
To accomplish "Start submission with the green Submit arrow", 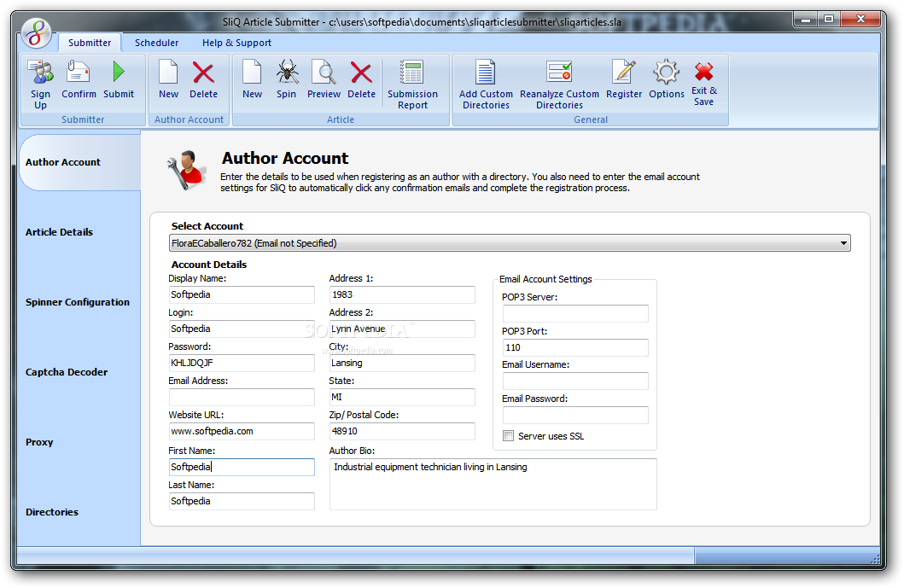I will click(119, 79).
